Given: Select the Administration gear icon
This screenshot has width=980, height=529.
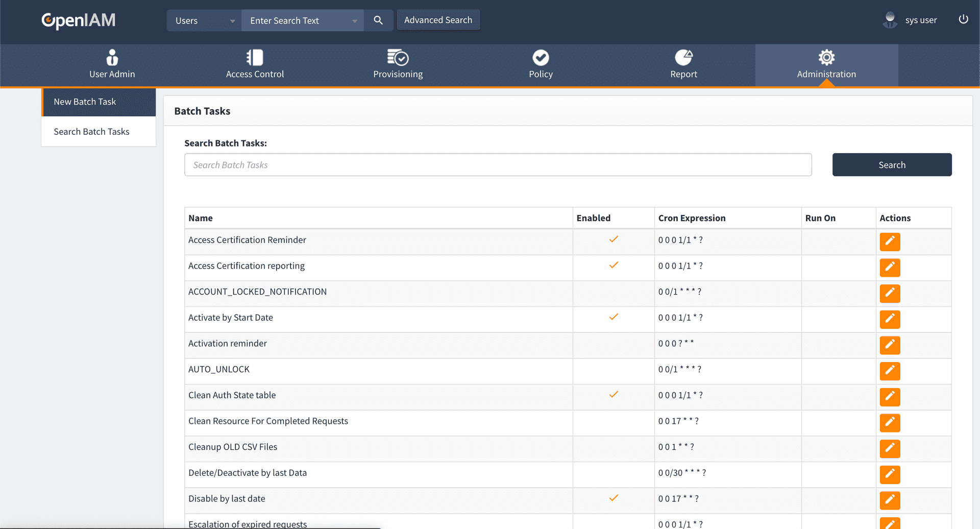Looking at the screenshot, I should click(826, 57).
